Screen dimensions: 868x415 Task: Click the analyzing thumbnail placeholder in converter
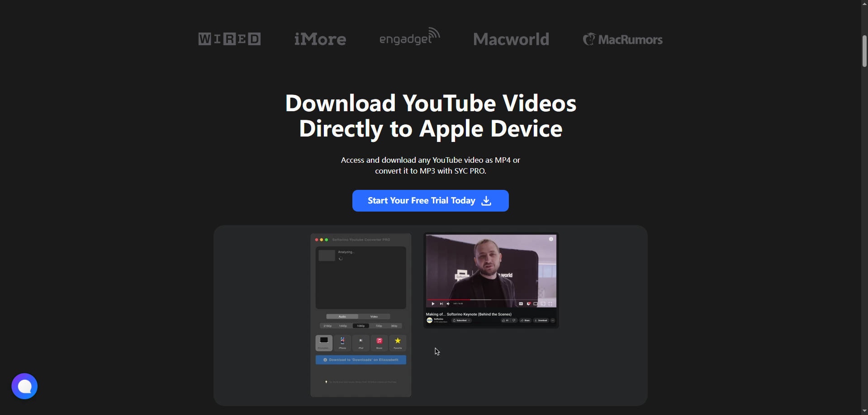pos(327,255)
